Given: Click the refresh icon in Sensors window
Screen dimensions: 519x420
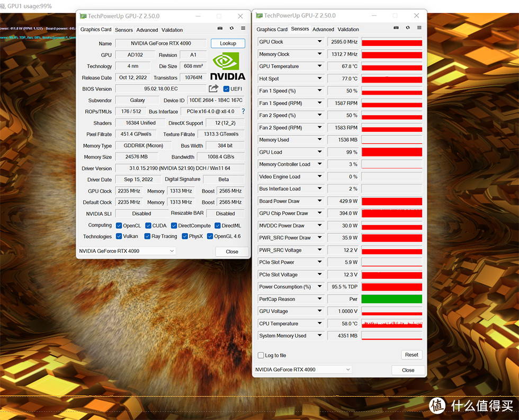Looking at the screenshot, I should tap(408, 28).
